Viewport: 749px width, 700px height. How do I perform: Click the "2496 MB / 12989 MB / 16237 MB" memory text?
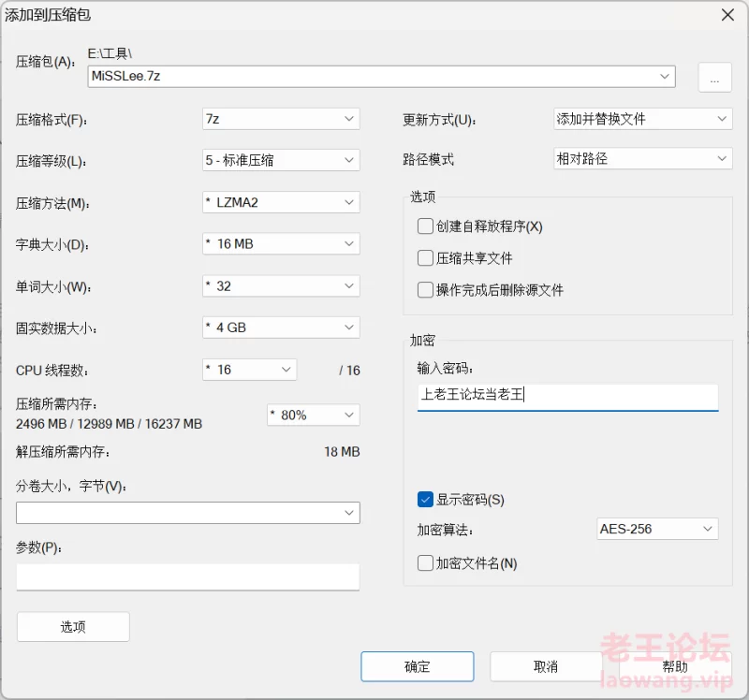click(x=109, y=424)
